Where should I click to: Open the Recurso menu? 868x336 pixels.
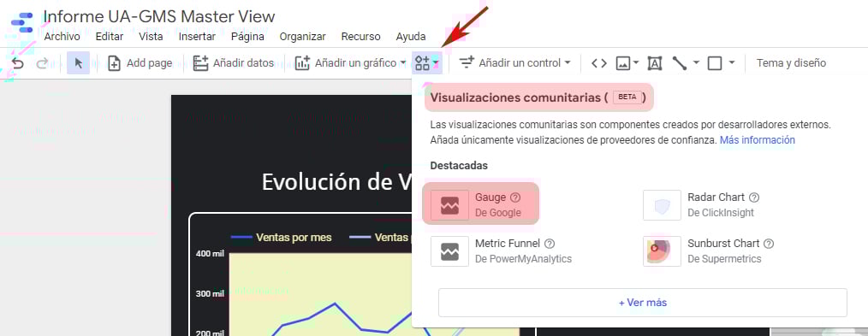pyautogui.click(x=361, y=37)
